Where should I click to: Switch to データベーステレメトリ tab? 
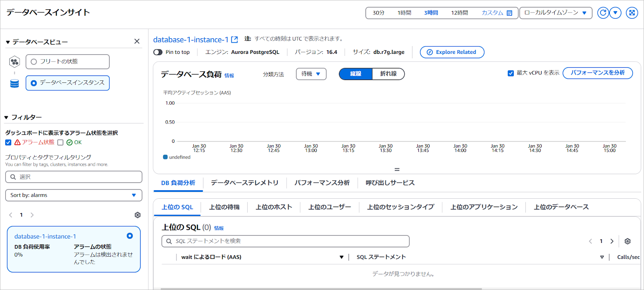point(244,183)
